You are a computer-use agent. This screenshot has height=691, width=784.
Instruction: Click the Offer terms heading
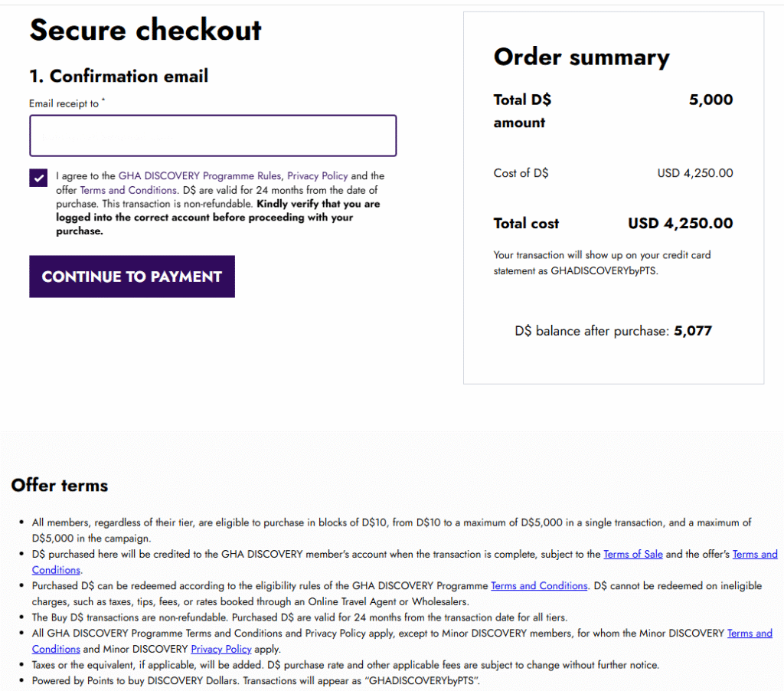pos(60,485)
